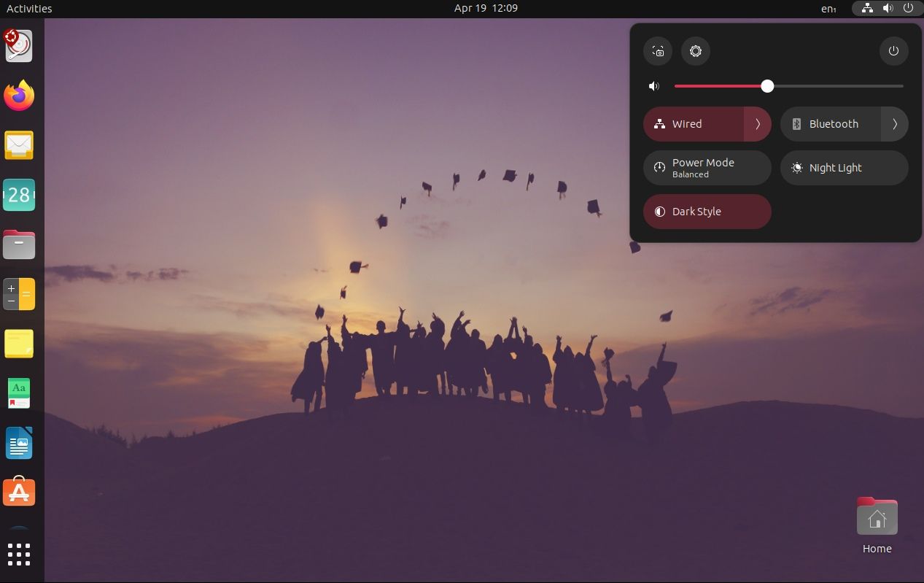Launch the Calculator from the dock
Screen dimensions: 924x583
click(x=19, y=293)
